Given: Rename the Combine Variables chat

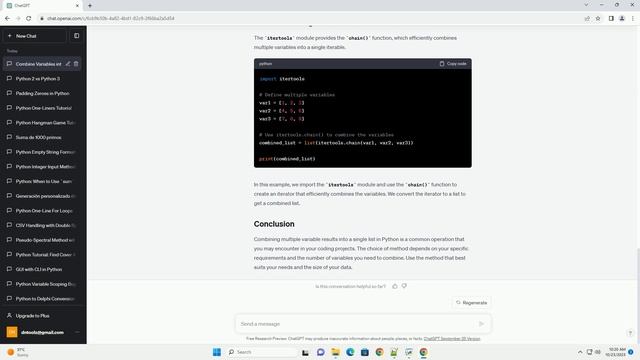Looking at the screenshot, I should pyautogui.click(x=68, y=64).
